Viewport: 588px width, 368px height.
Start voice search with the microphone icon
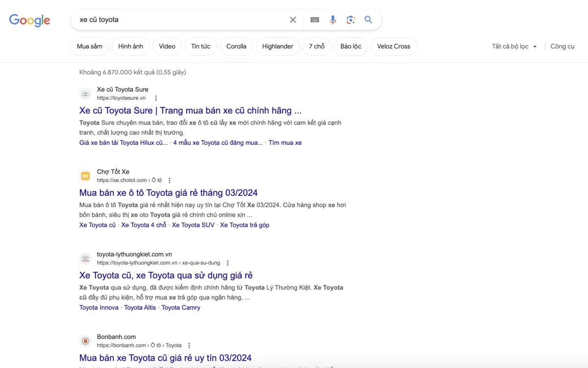pos(333,20)
